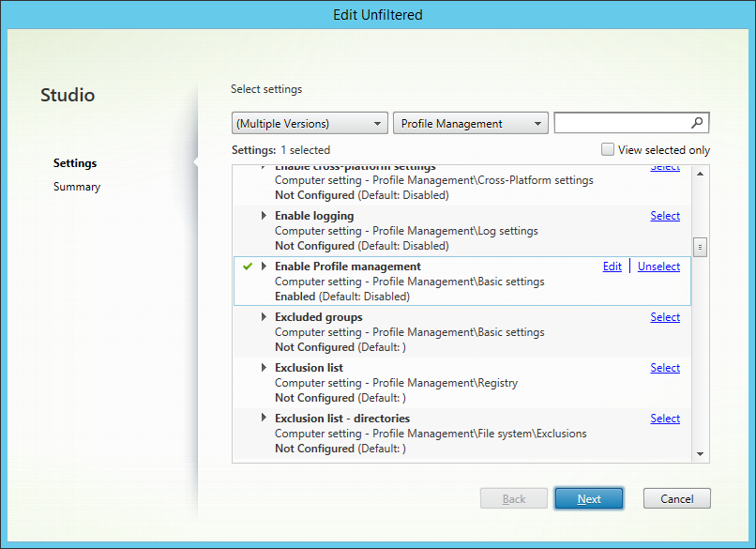
Task: Click 'Enable Profile management' setting title
Action: click(348, 267)
